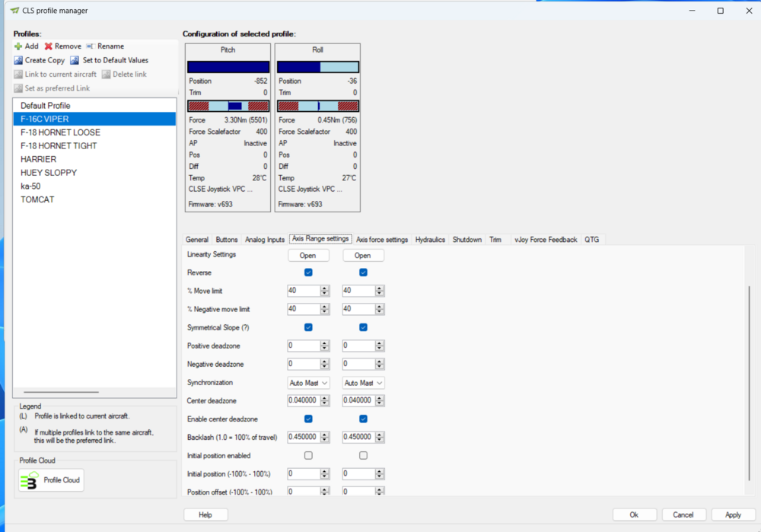761x532 pixels.
Task: Click the Create Copy icon
Action: (18, 60)
